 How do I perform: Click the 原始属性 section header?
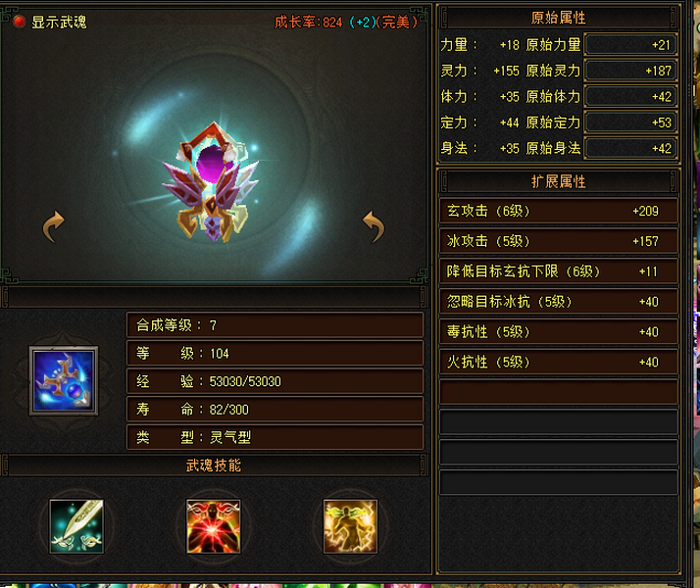559,18
